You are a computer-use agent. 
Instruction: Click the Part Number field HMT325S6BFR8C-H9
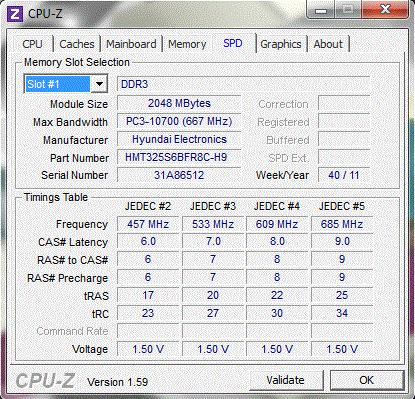point(179,157)
